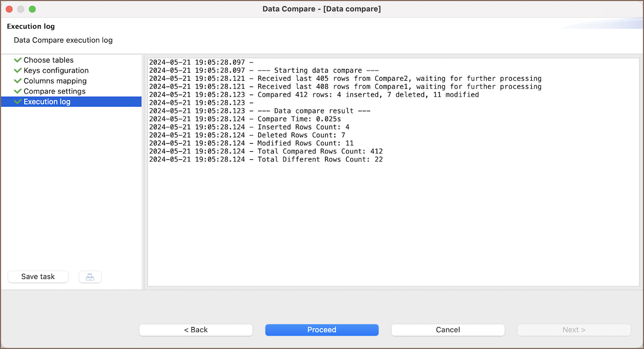Open the Choose tables step
Viewport: 644px width, 349px height.
[x=49, y=60]
